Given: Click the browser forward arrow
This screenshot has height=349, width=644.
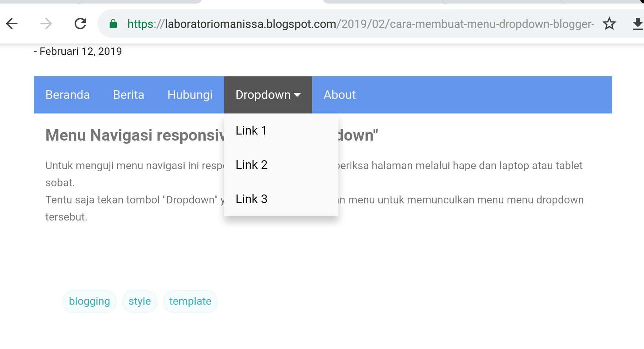Looking at the screenshot, I should click(46, 24).
